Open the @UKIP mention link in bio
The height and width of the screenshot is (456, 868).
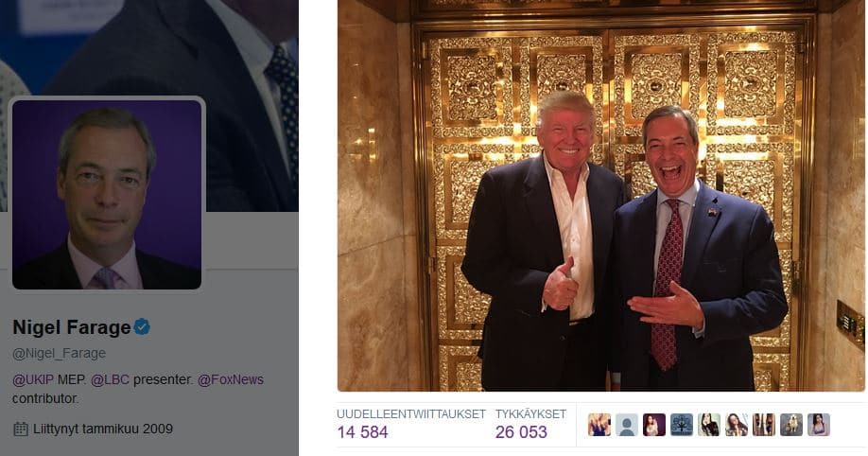(x=32, y=379)
